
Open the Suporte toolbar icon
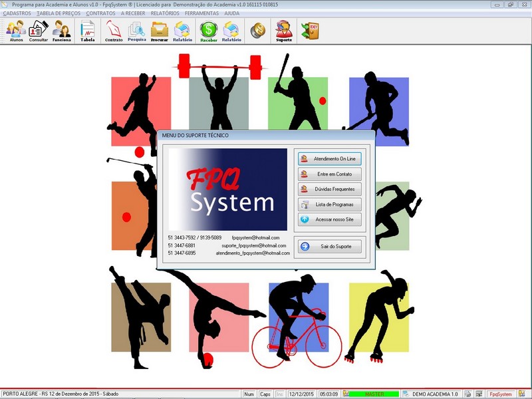(284, 31)
